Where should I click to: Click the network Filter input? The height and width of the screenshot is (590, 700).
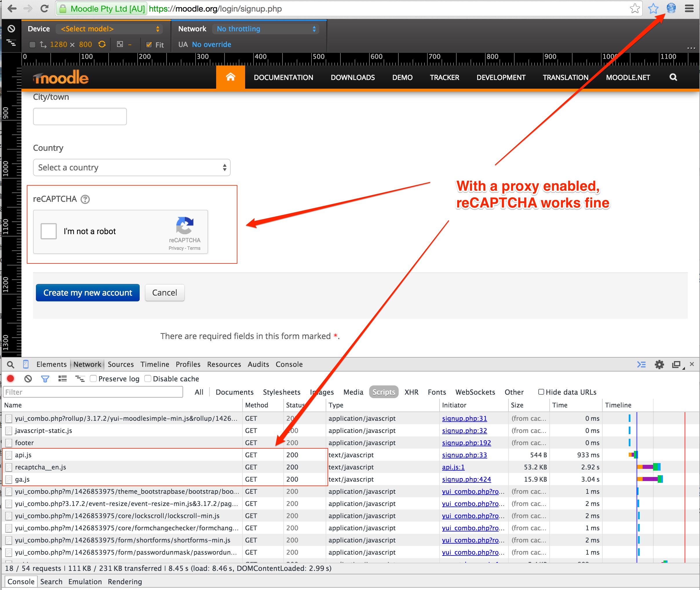[x=93, y=392]
